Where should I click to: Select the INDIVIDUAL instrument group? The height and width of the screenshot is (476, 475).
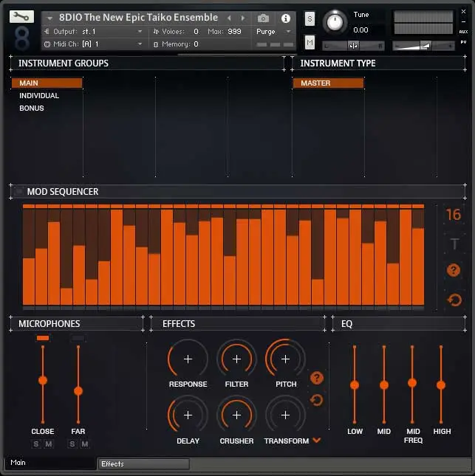(39, 96)
